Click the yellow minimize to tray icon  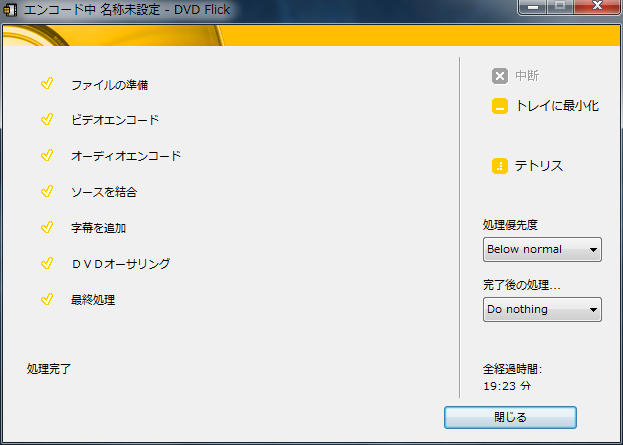[x=499, y=106]
